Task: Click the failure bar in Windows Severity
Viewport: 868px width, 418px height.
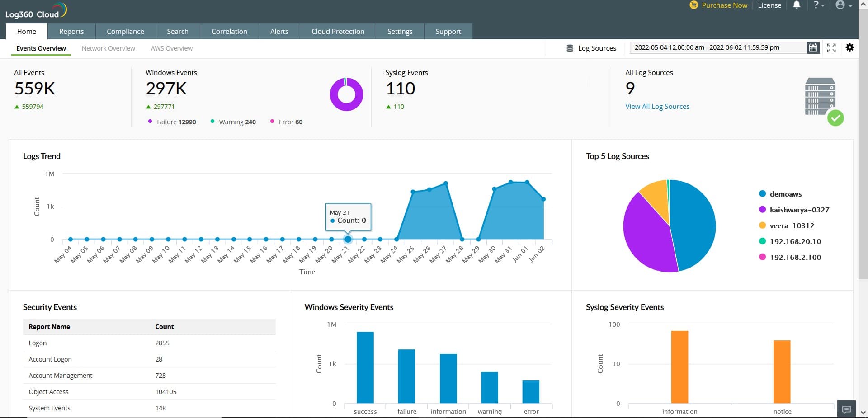Action: tap(406, 376)
